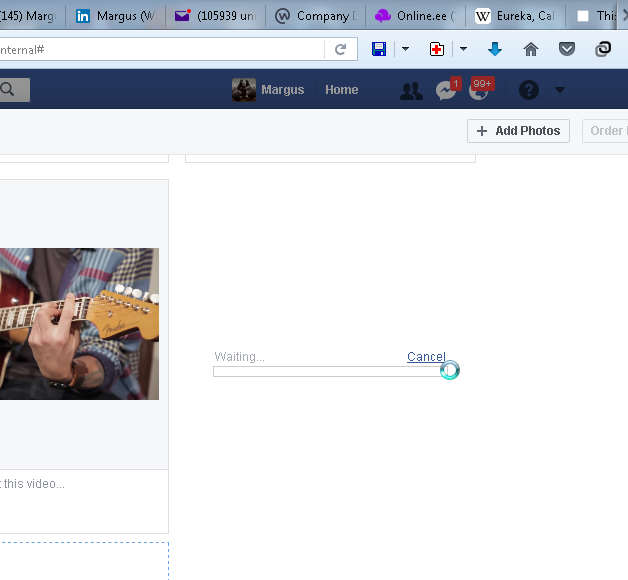Click the video description text field

pyautogui.click(x=84, y=501)
